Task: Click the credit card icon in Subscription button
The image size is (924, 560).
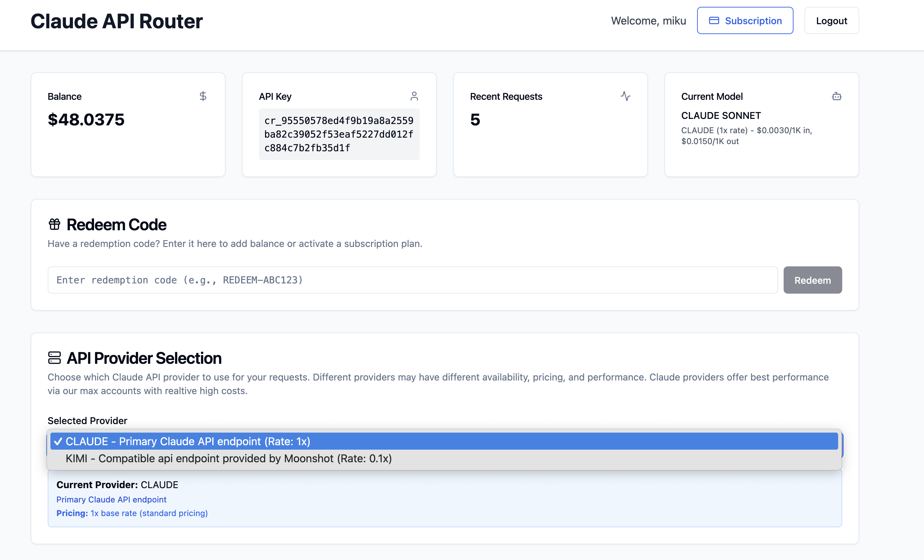Action: [714, 21]
